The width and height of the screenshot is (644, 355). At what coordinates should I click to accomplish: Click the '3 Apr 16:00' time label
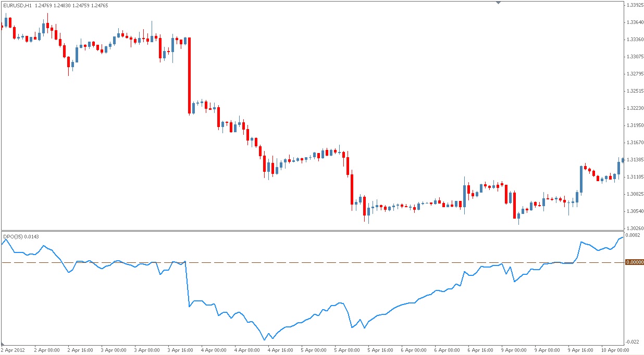point(181,350)
